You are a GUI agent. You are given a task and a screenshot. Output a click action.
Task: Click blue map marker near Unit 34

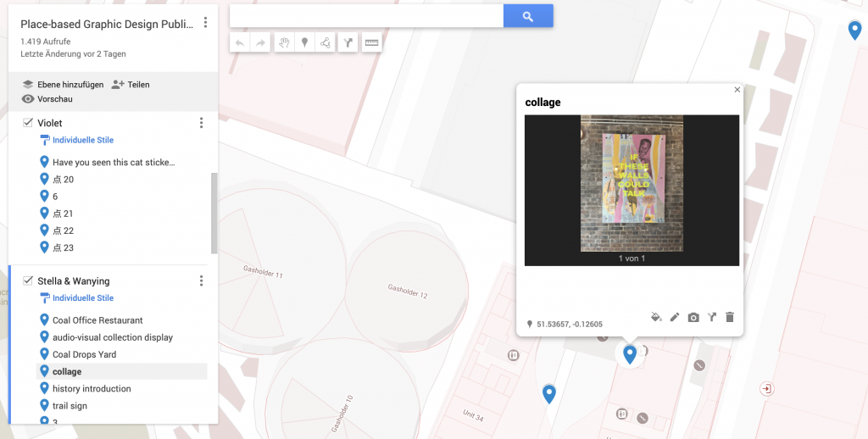(x=548, y=393)
